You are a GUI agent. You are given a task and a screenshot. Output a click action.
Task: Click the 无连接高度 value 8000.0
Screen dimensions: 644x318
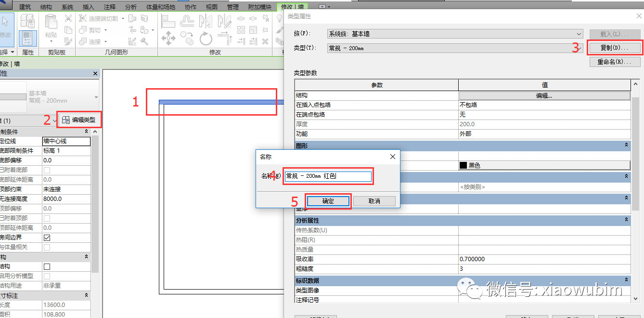tap(66, 199)
